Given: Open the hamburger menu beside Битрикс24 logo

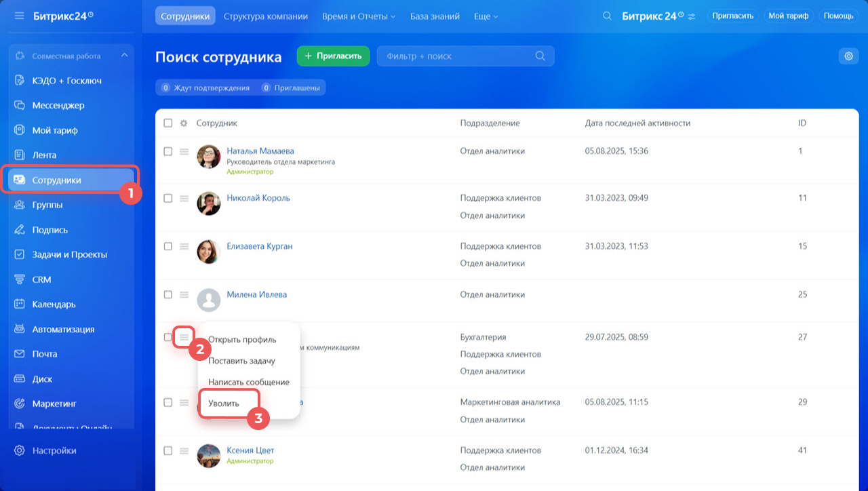Looking at the screenshot, I should (19, 15).
